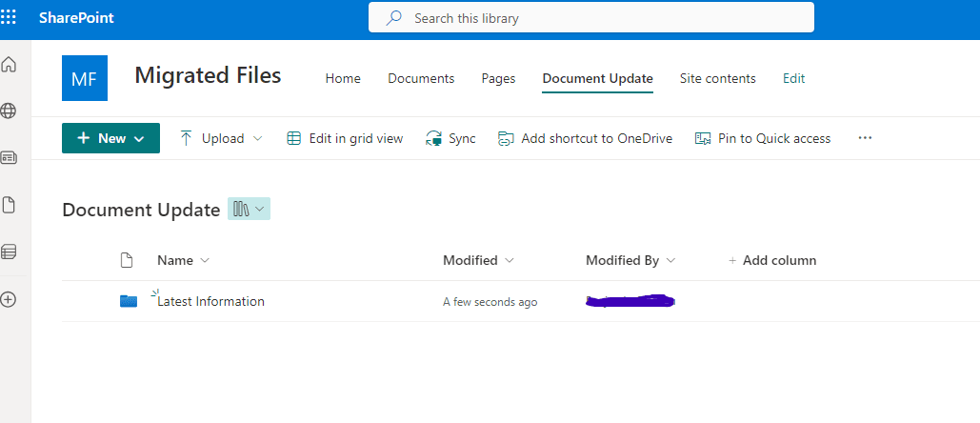Viewport: 980px width, 423px height.
Task: Click the Search this library field
Action: (590, 18)
